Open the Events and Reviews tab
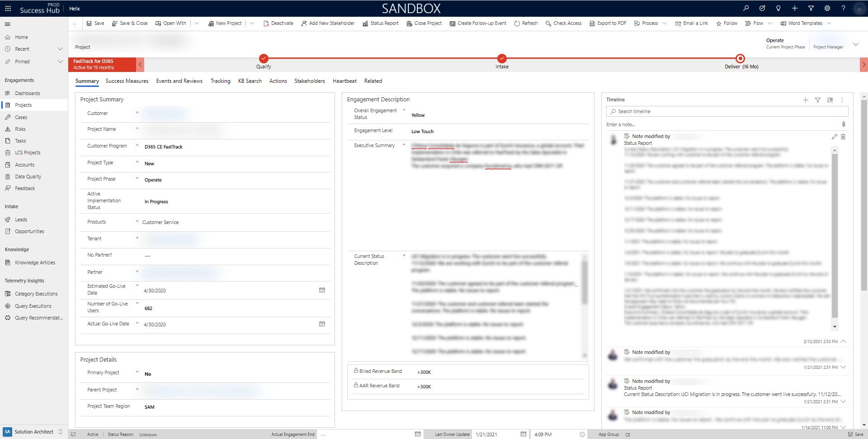The image size is (868, 439). [x=179, y=81]
